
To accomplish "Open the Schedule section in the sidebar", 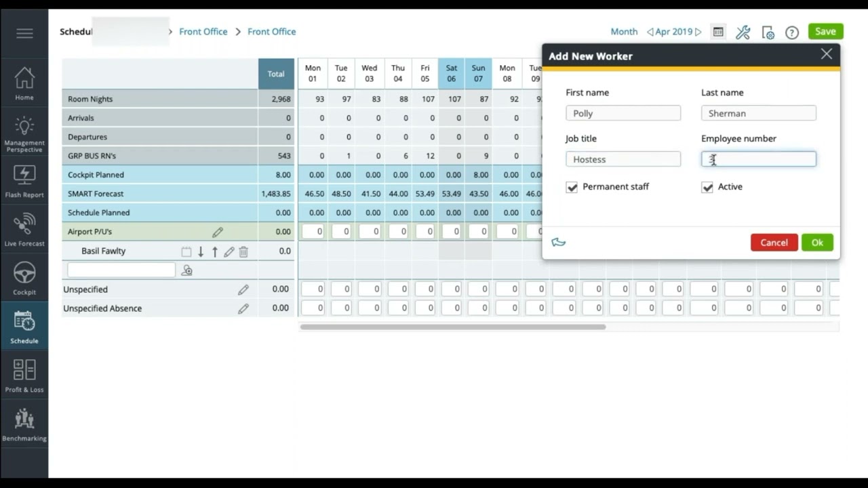I will [x=24, y=327].
